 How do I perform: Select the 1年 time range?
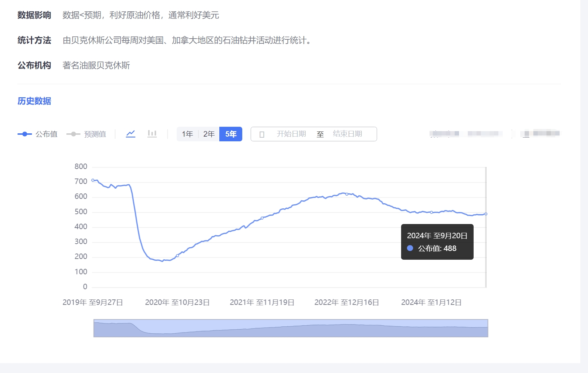coord(187,134)
